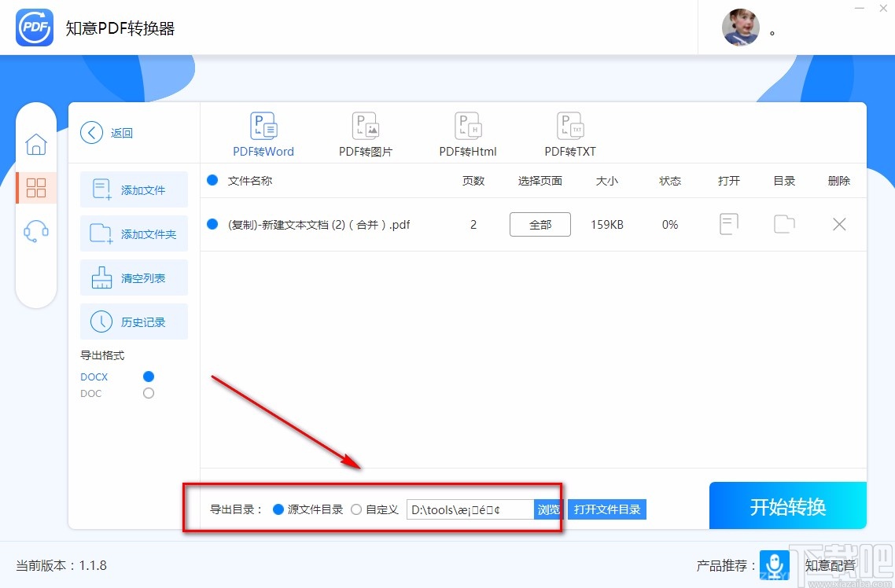Screen dimensions: 895x588
Task: Open 历史记录 to view history
Action: pos(134,322)
